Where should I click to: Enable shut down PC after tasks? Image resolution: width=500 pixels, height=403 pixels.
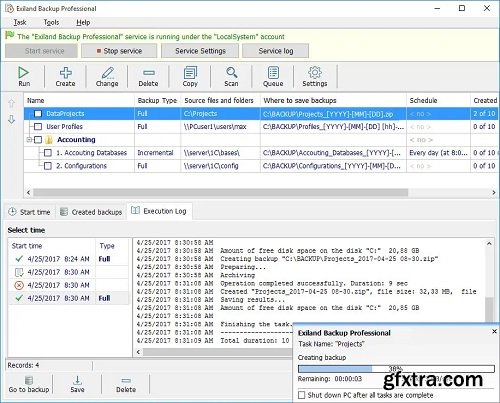302,395
